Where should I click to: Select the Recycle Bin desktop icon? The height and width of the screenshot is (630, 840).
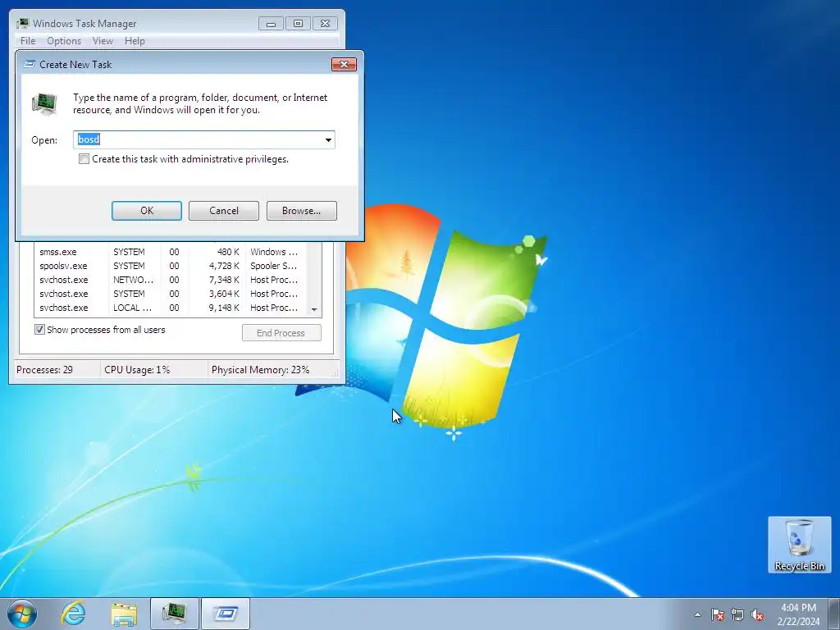pos(799,545)
